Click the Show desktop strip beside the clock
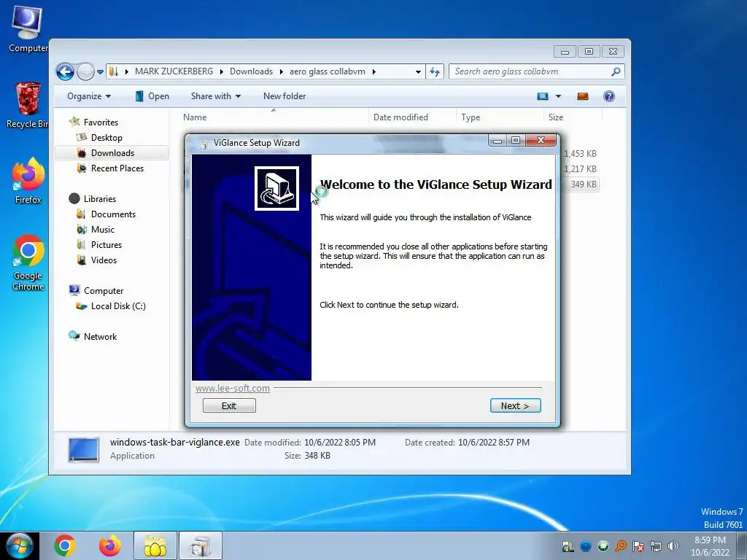747x560 pixels. [742, 545]
